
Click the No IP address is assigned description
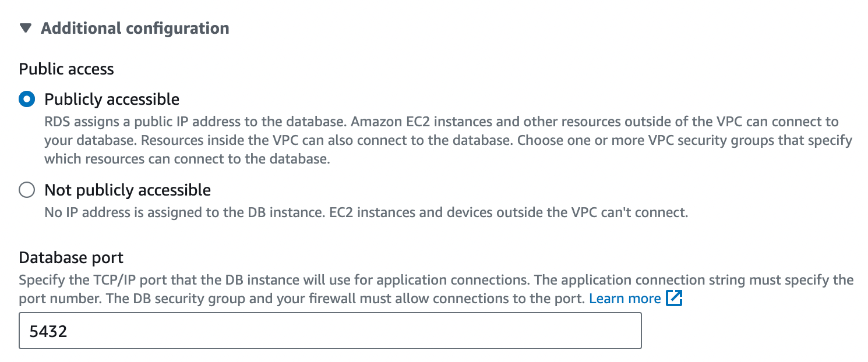[366, 212]
